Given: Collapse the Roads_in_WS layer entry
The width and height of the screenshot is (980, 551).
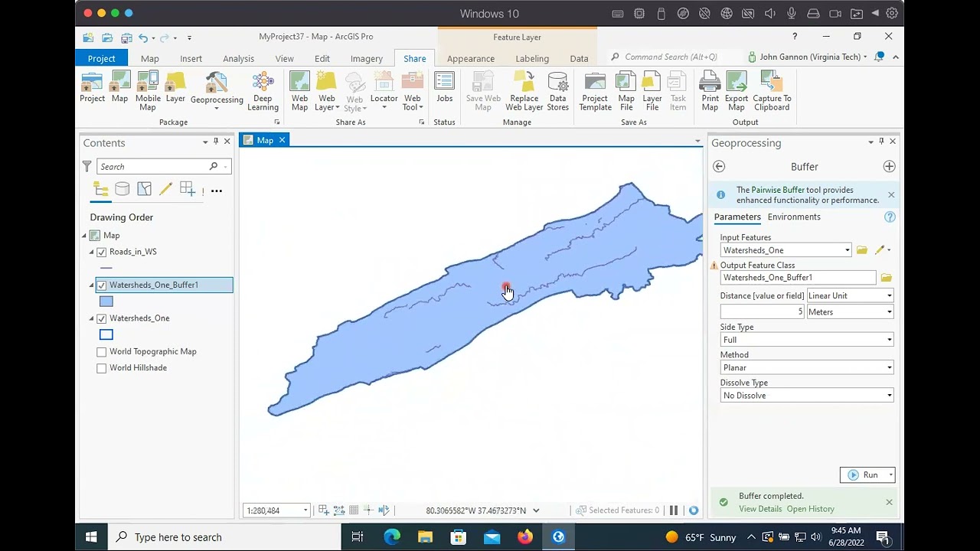Looking at the screenshot, I should [91, 252].
